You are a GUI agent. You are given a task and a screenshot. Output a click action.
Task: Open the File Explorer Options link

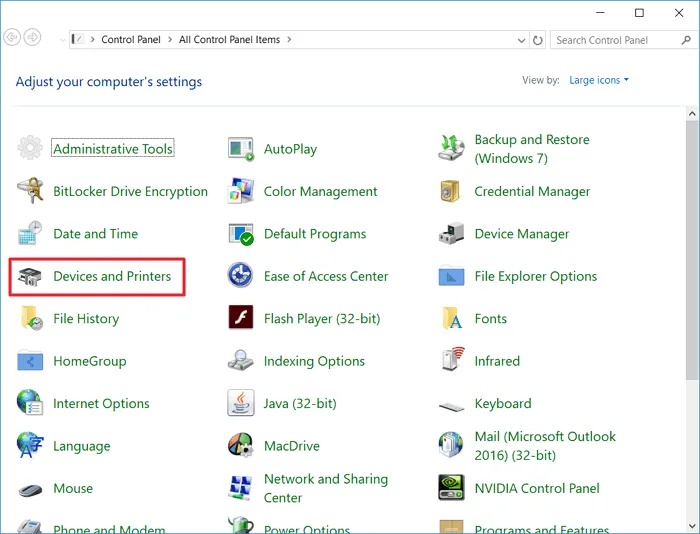coord(536,276)
